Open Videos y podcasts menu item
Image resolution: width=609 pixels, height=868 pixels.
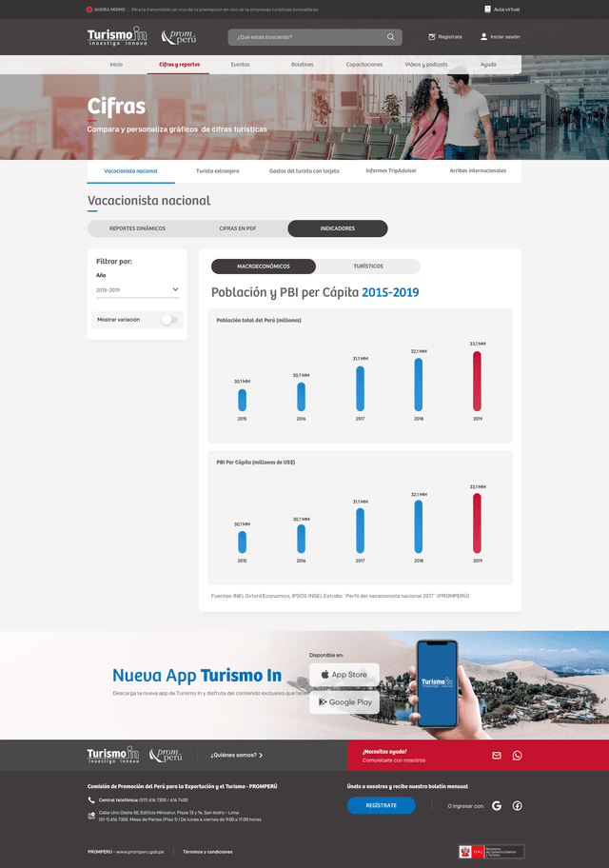pos(426,65)
